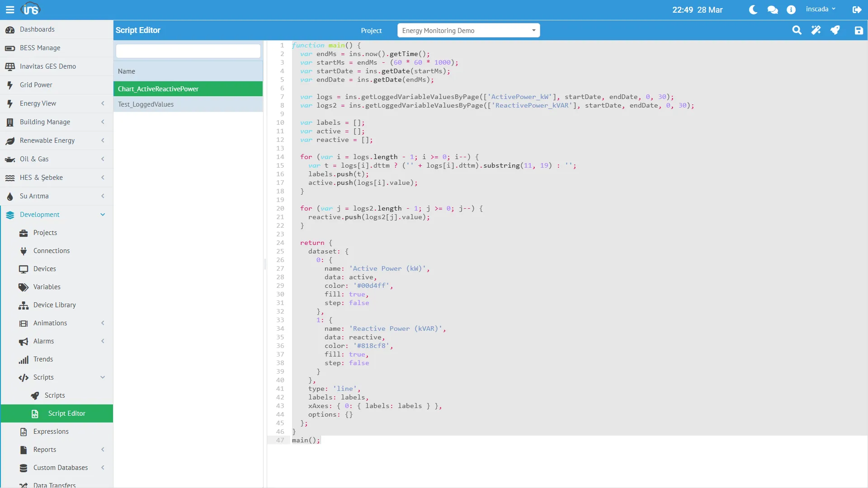This screenshot has width=868, height=488.
Task: Open the info panel in the top bar
Action: pos(792,9)
